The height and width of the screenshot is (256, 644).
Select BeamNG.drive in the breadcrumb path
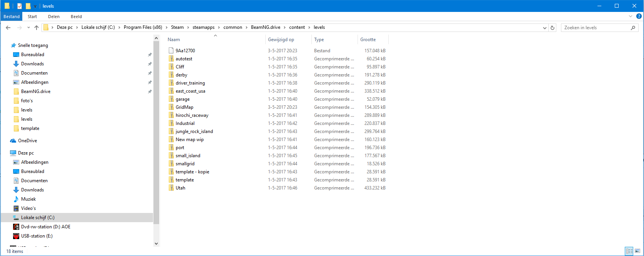[266, 27]
